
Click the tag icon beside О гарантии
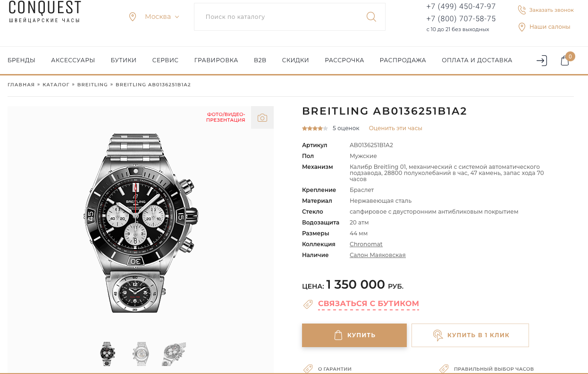tap(308, 369)
